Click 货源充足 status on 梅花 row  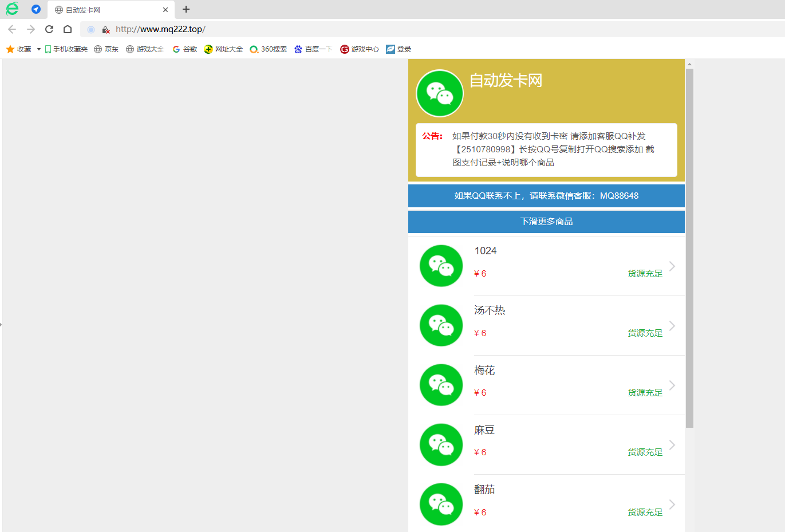(645, 393)
